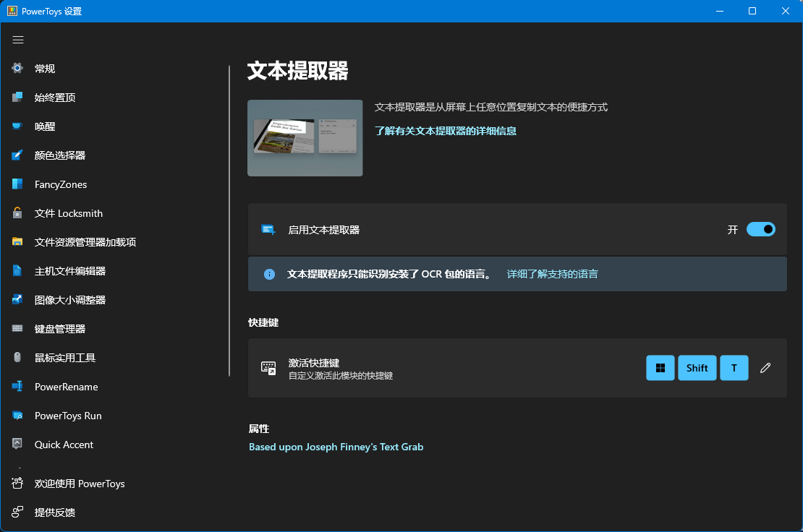The height and width of the screenshot is (532, 803).
Task: Click the 键盘管理器 keyboard icon
Action: (x=17, y=328)
